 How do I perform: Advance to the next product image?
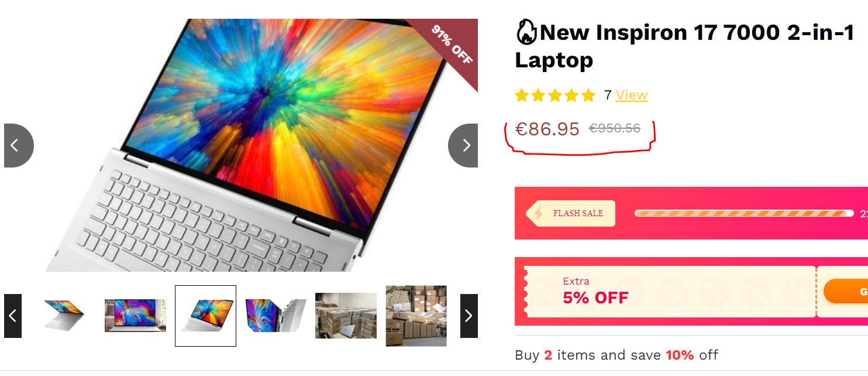(463, 145)
